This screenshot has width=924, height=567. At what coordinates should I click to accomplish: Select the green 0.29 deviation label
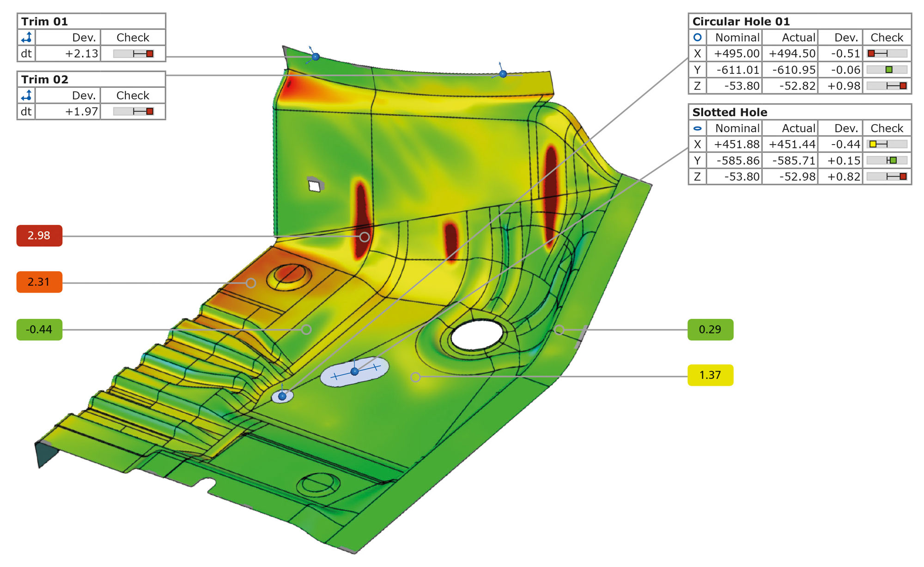pyautogui.click(x=710, y=329)
